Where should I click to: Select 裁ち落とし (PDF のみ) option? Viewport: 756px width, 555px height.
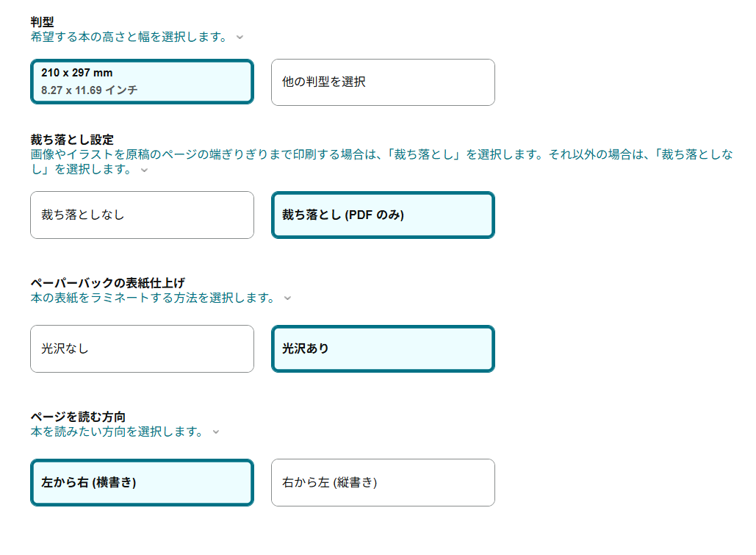coord(383,215)
